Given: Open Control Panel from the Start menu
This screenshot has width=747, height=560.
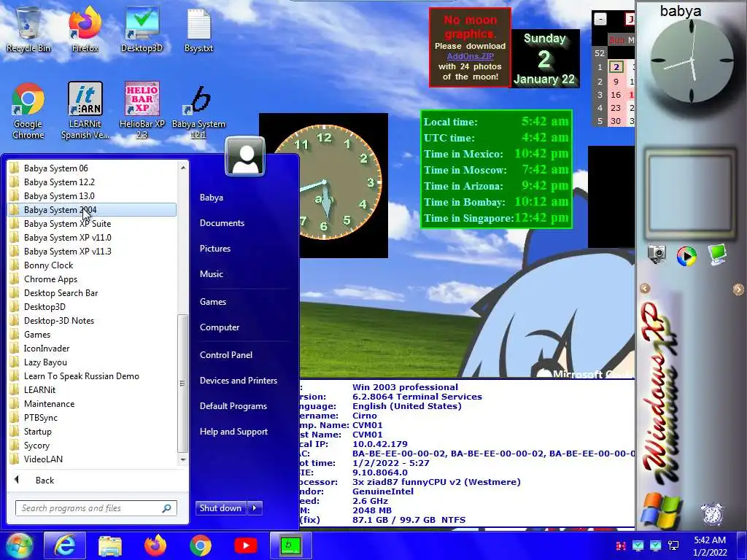Looking at the screenshot, I should click(x=226, y=355).
